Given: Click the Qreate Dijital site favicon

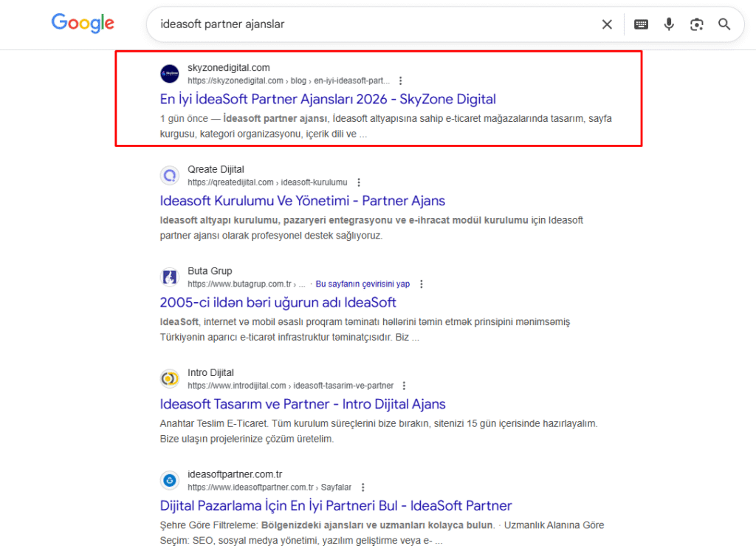Looking at the screenshot, I should (170, 175).
